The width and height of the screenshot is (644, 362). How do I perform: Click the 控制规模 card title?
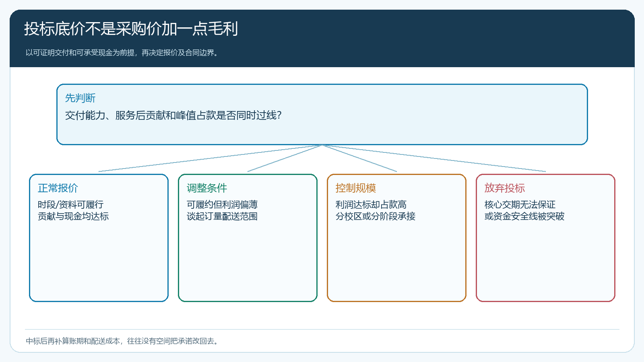click(356, 188)
